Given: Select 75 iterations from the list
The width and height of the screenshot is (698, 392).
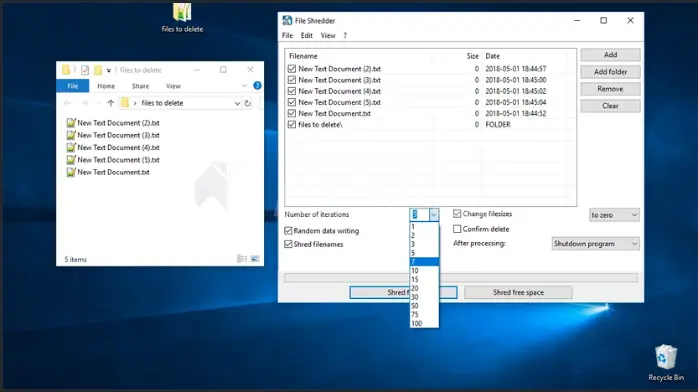Looking at the screenshot, I should 424,315.
